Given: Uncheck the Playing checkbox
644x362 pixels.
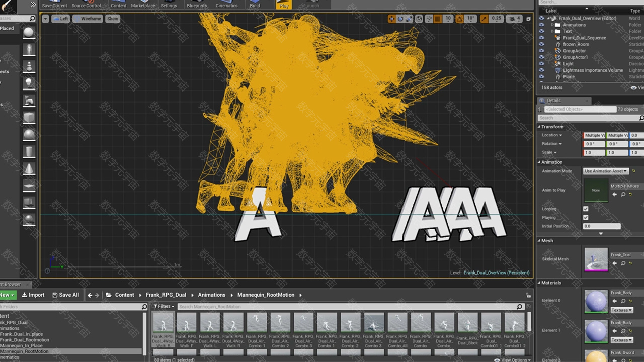Looking at the screenshot, I should click(x=586, y=218).
